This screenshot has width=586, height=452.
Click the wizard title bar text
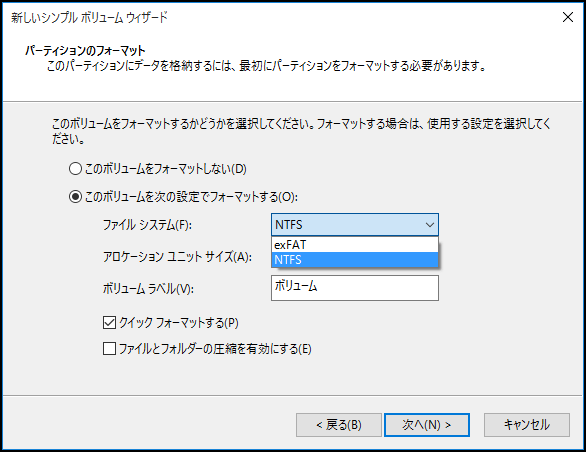89,18
